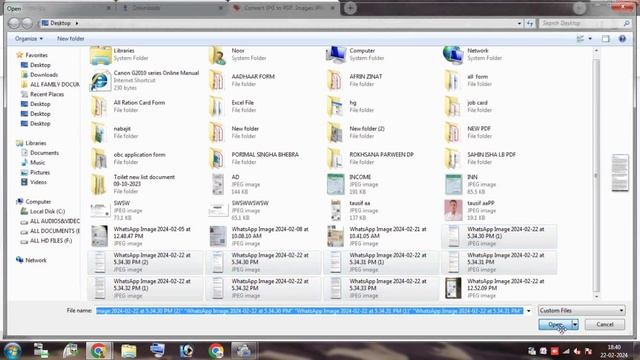Open the split arrow beside the Open button
Screen dimensions: 640x360
[x=575, y=324]
